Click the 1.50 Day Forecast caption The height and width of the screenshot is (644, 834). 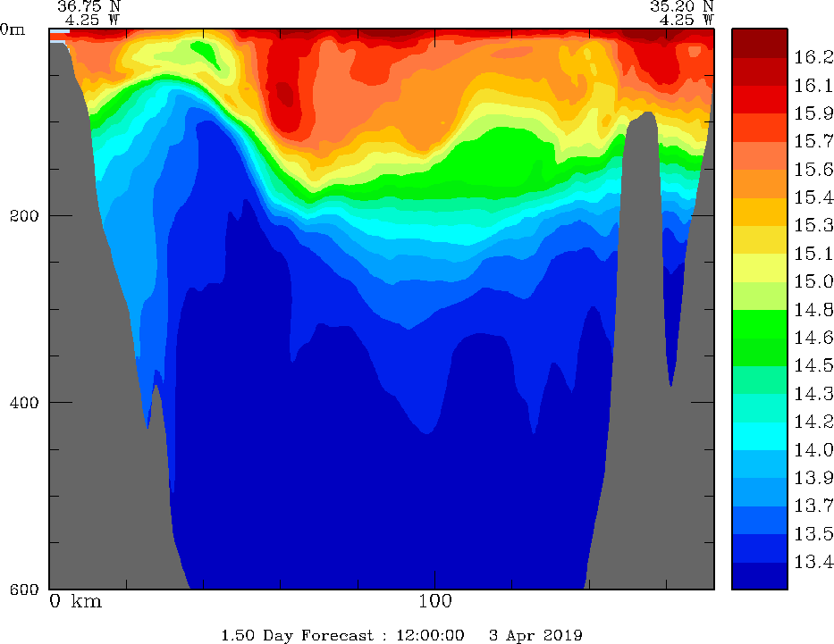click(x=298, y=635)
